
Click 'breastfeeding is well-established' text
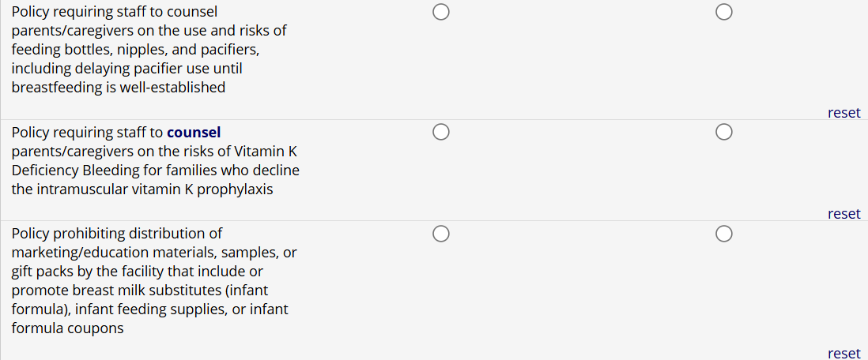click(119, 88)
